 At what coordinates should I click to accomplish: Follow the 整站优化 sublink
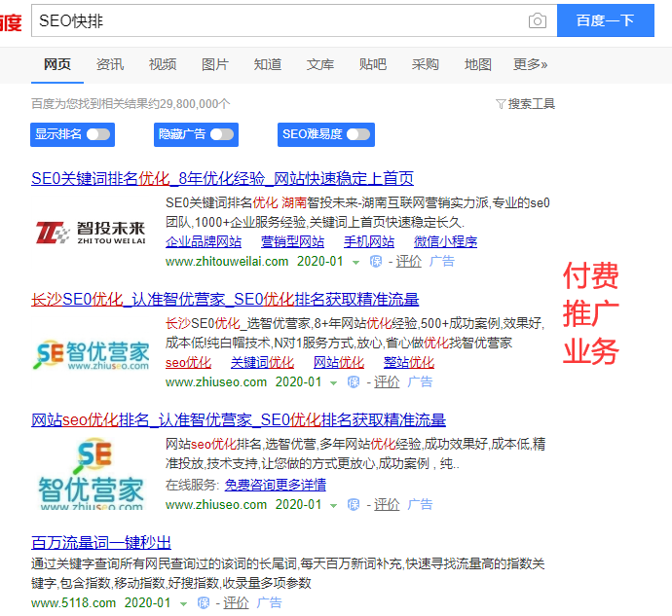[x=409, y=362]
